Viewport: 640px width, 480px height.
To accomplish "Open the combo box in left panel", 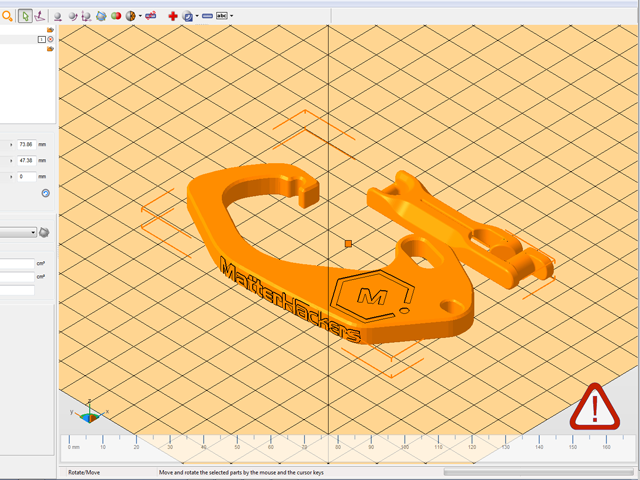I will 18,233.
